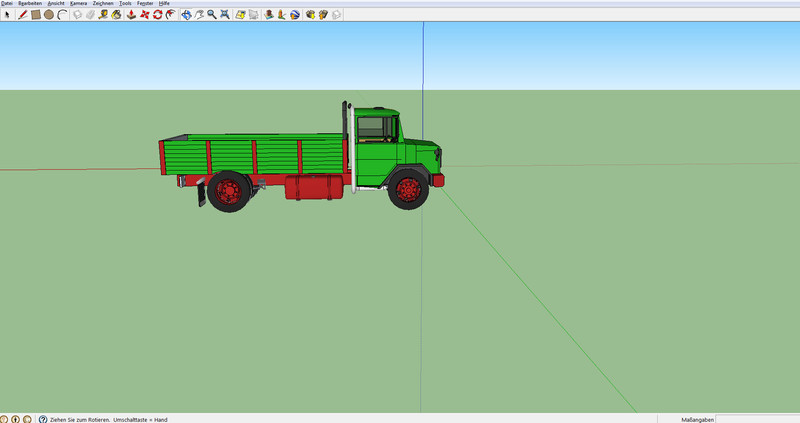
Task: Activate the Offset tool
Action: click(x=170, y=15)
